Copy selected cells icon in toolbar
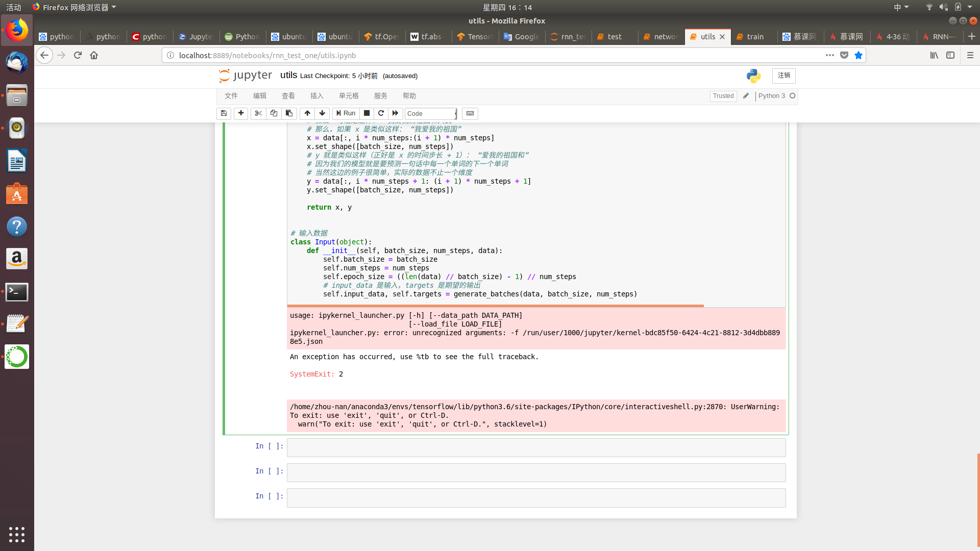 274,113
